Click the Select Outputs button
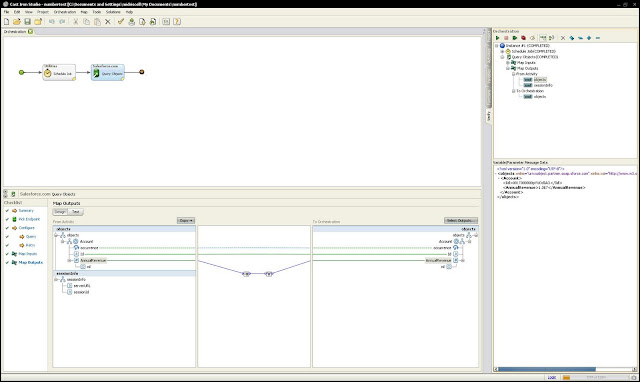Image resolution: width=640 pixels, height=382 pixels. pos(461,220)
